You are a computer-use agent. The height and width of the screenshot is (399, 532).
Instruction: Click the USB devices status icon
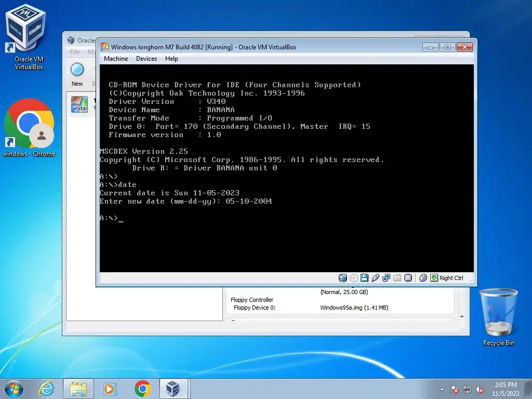pos(375,278)
